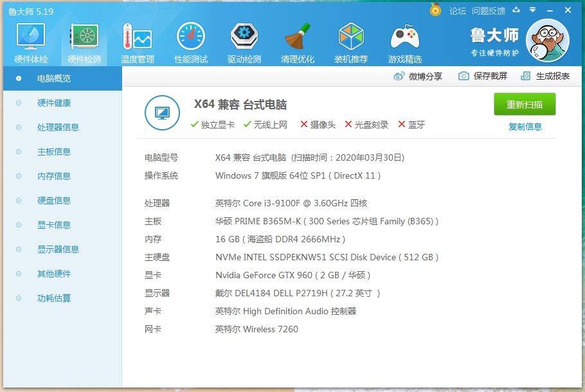Click processor value Core i3-9100F

(x=291, y=203)
